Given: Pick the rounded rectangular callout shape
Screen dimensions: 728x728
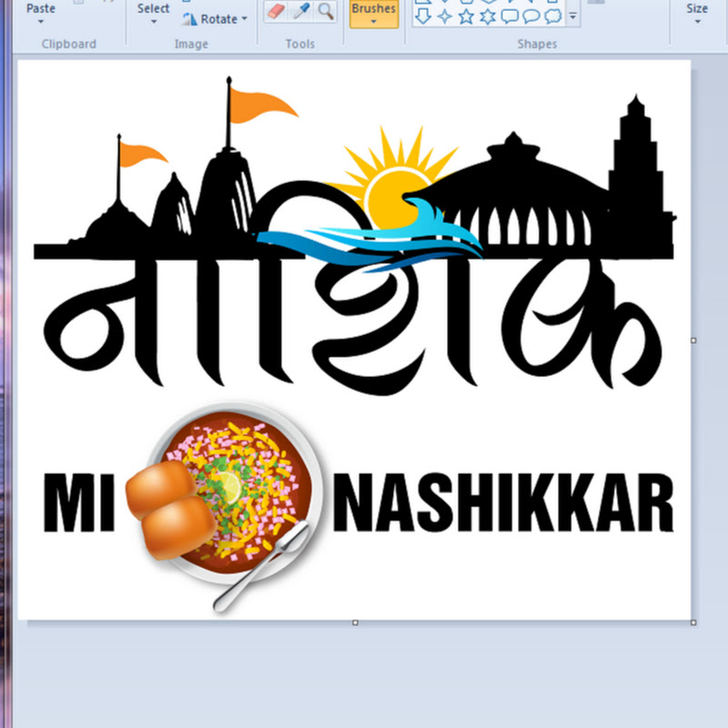Looking at the screenshot, I should click(x=511, y=15).
